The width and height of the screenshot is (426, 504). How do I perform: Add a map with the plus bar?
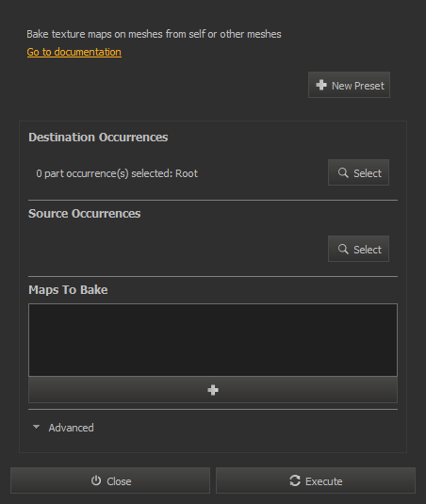click(213, 390)
